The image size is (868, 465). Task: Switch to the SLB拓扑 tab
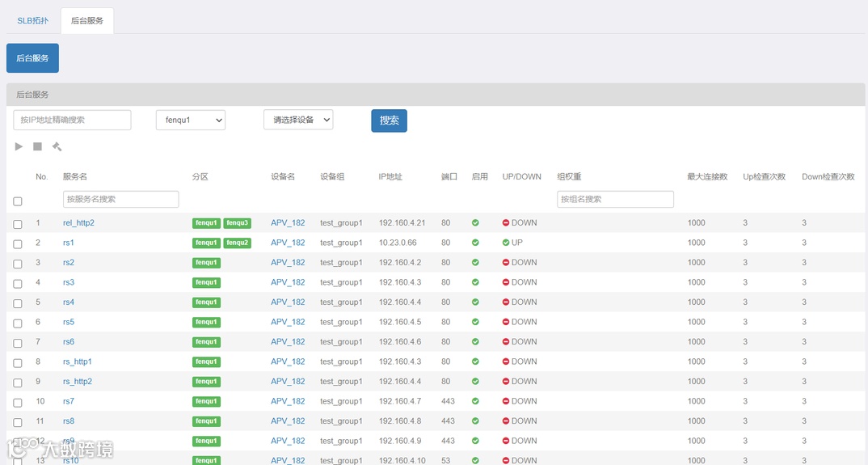point(32,20)
